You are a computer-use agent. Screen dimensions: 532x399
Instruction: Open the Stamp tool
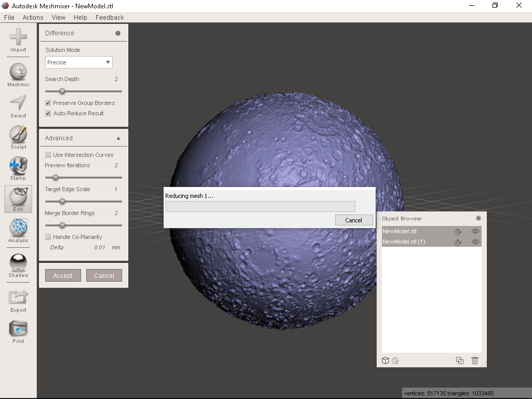(18, 169)
